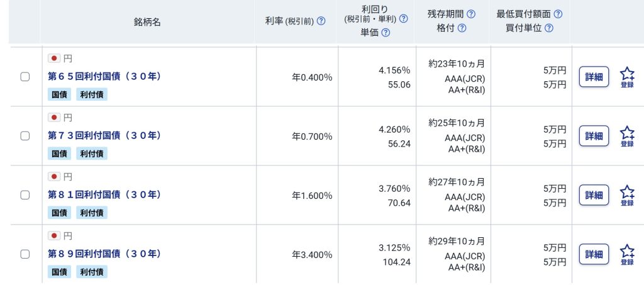This screenshot has height=285, width=644.
Task: Open the 第65回利付国債(30年) bond link
Action: click(104, 76)
